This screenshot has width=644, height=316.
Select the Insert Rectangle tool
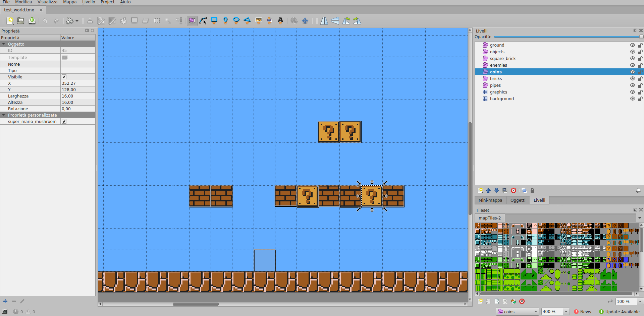(x=214, y=21)
